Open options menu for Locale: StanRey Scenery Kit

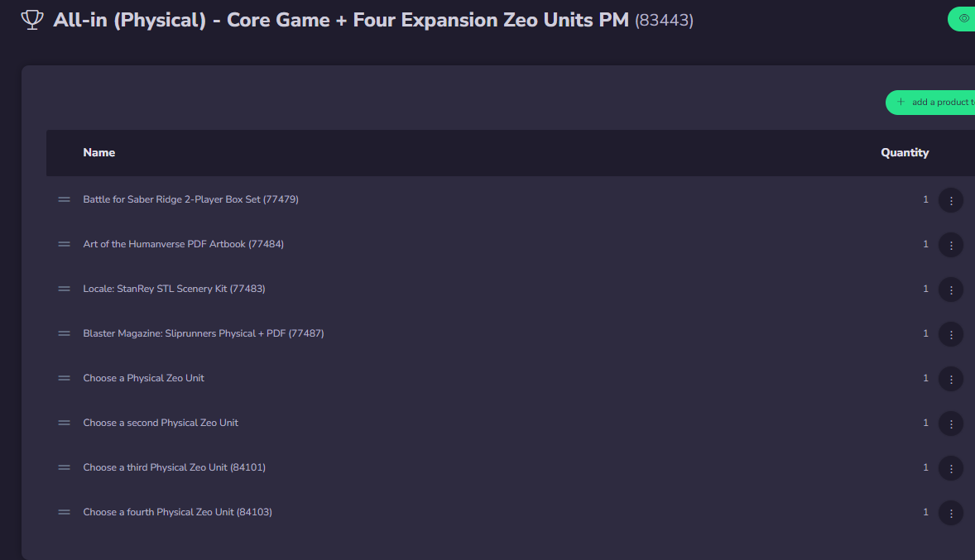pos(951,290)
